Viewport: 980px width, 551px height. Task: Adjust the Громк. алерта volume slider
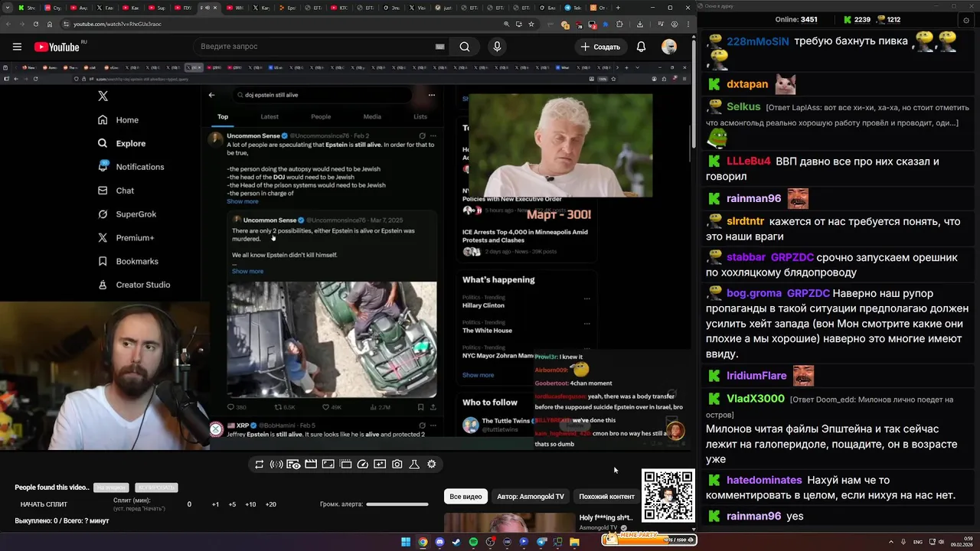pyautogui.click(x=397, y=504)
